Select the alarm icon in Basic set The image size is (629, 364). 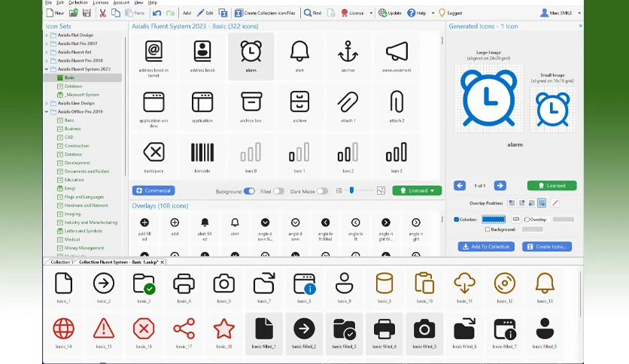[x=251, y=56]
